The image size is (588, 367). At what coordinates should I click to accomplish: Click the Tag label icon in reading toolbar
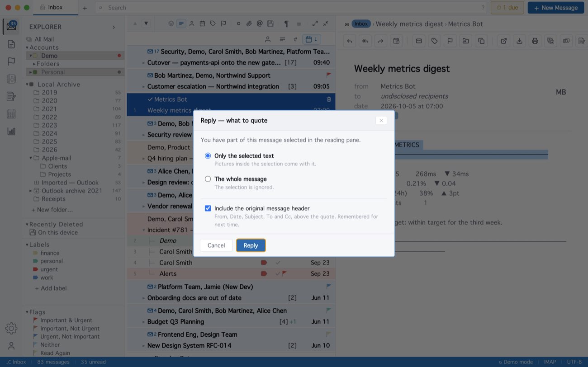pyautogui.click(x=434, y=41)
